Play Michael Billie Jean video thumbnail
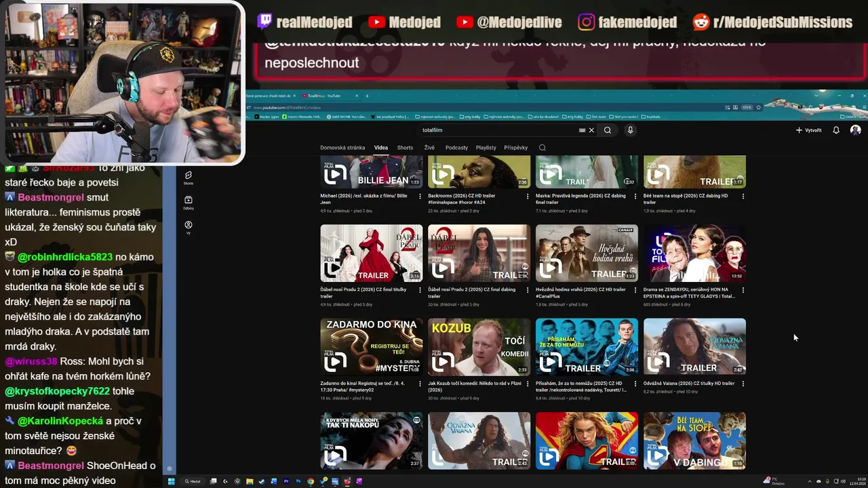868x488 pixels. (372, 171)
